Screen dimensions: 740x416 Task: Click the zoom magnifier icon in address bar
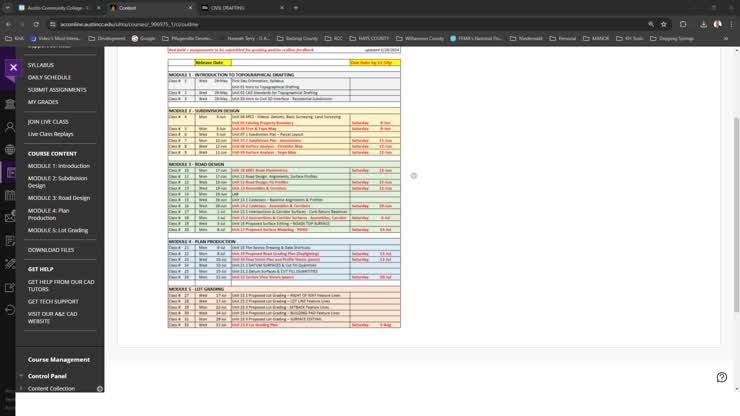point(651,24)
